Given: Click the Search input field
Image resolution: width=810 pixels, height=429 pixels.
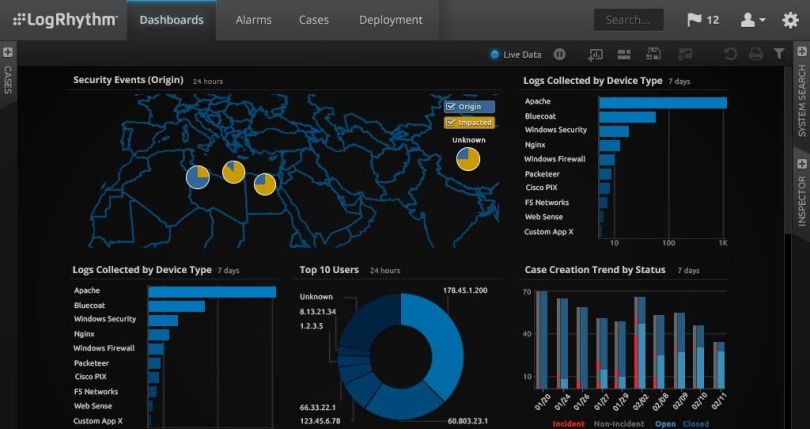Looking at the screenshot, I should (x=628, y=20).
